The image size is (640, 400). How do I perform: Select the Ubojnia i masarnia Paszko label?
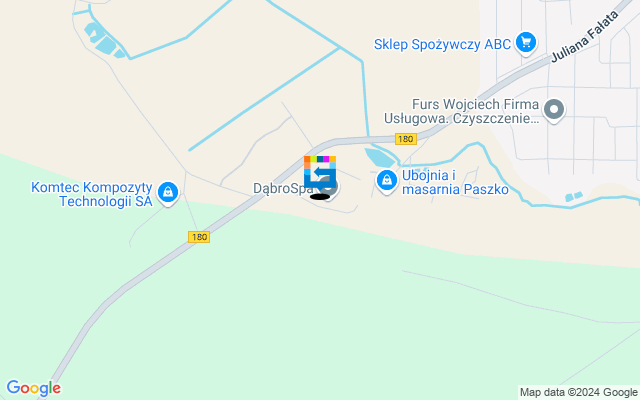point(455,182)
